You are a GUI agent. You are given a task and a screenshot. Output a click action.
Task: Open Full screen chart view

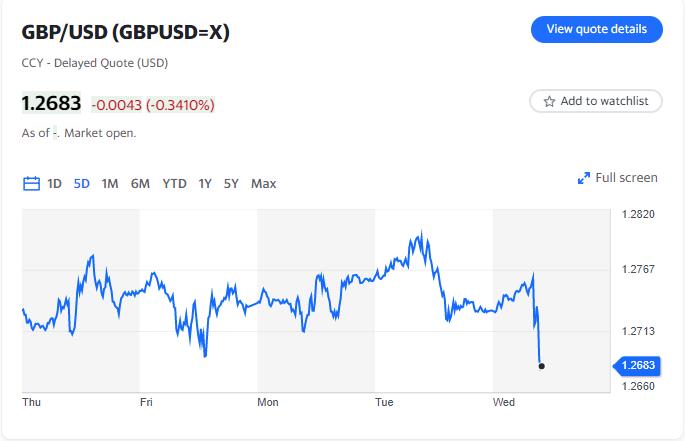coord(626,178)
